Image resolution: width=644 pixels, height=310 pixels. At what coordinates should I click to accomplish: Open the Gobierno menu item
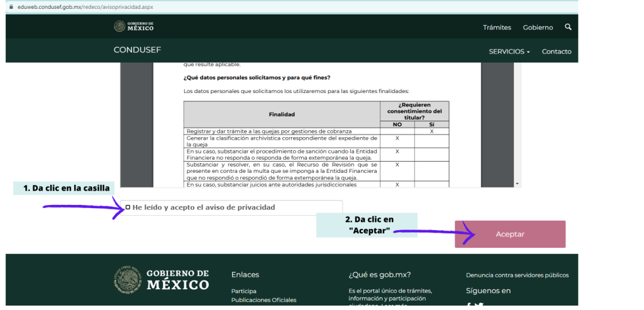(538, 28)
